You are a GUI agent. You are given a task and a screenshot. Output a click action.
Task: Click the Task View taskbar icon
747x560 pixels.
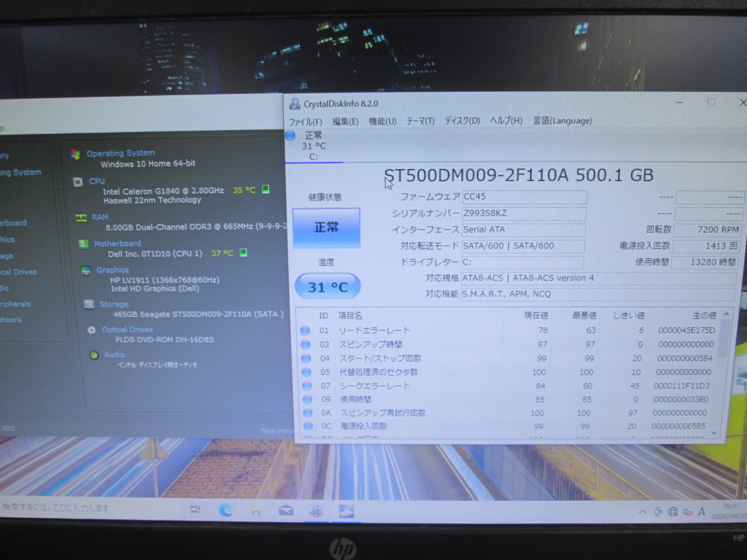point(195,510)
